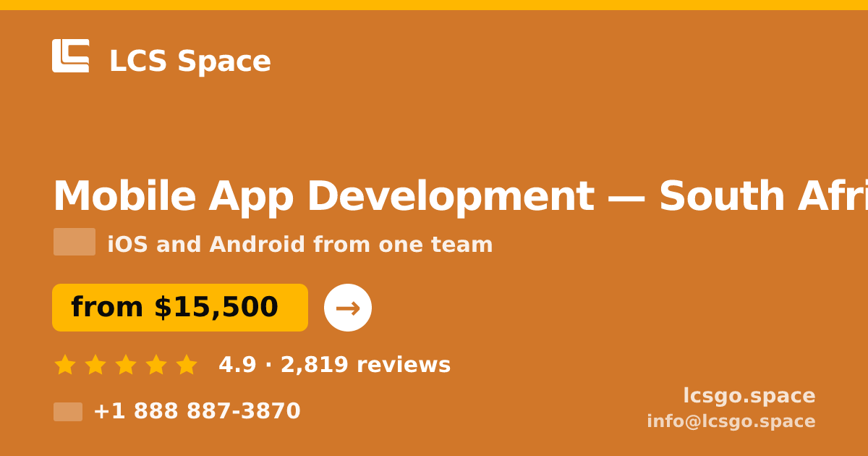Click the round arrow button
The image size is (868, 456).
[348, 308]
